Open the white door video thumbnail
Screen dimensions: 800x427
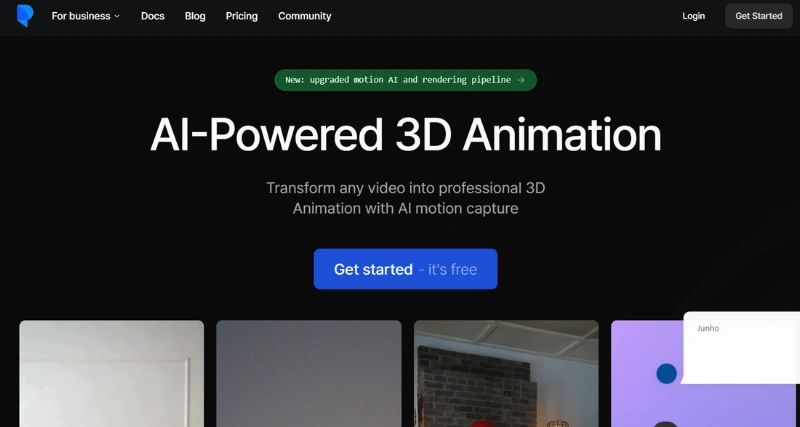coord(112,373)
